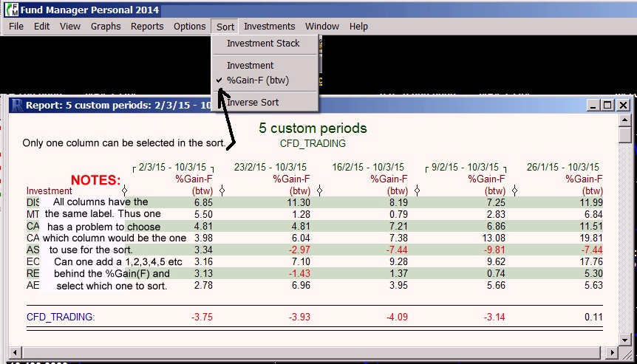Close the open Sort menu

click(x=225, y=27)
